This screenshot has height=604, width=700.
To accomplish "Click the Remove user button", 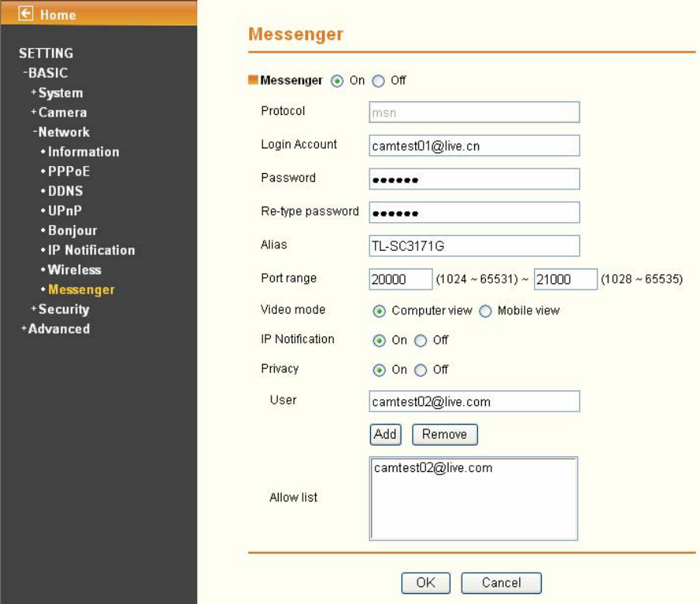I will click(445, 434).
